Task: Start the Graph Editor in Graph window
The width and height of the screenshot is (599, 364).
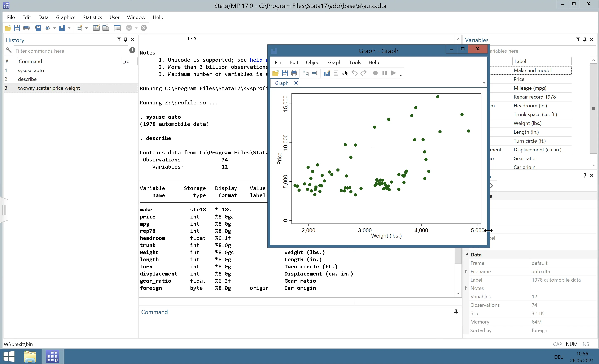Action: point(327,73)
